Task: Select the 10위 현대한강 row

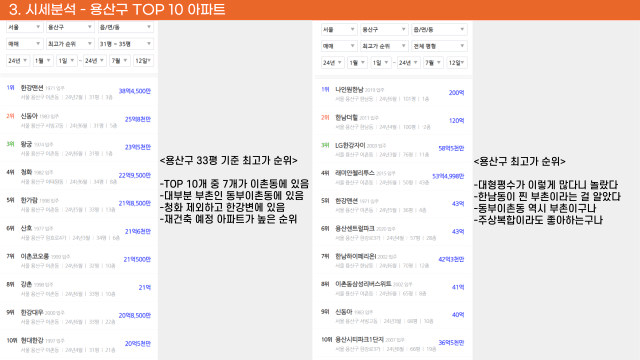Action: (x=79, y=344)
